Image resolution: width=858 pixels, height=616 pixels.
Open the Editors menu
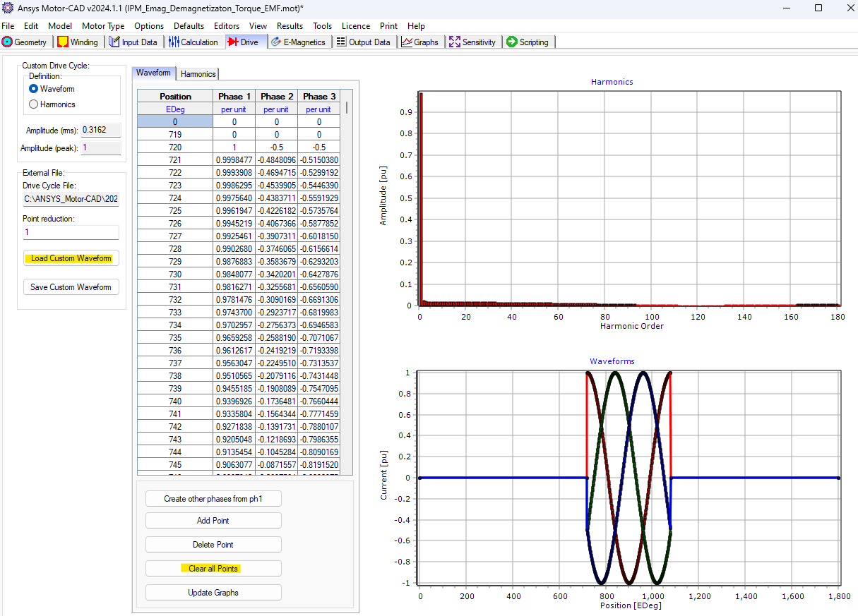[227, 26]
